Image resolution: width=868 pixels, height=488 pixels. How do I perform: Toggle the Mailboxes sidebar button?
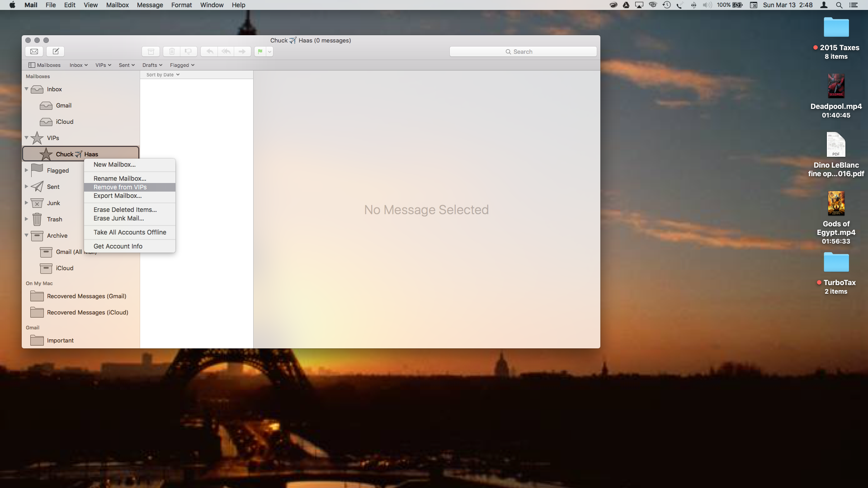(x=44, y=65)
